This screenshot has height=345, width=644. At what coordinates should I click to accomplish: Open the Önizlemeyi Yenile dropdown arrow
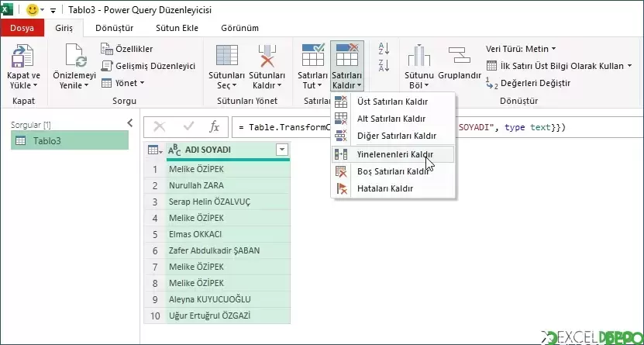point(87,85)
